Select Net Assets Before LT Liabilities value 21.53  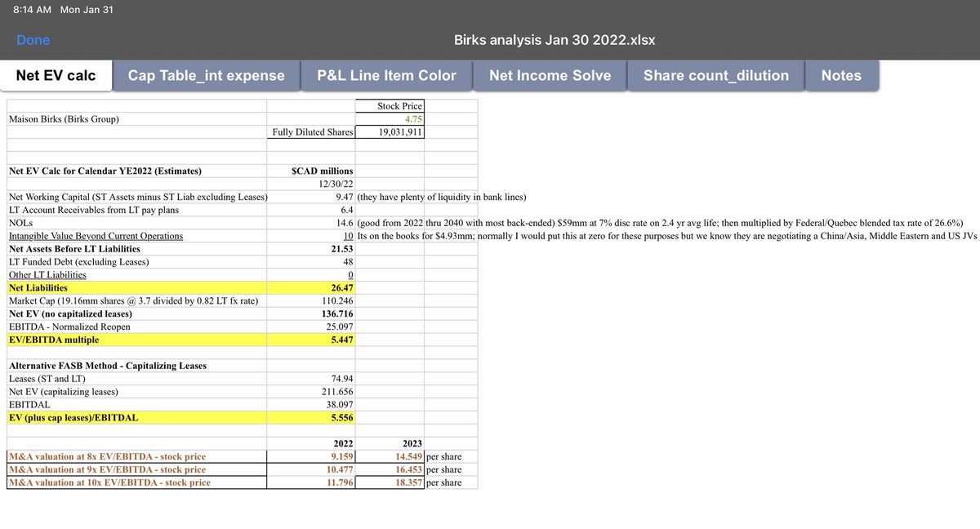click(x=311, y=248)
